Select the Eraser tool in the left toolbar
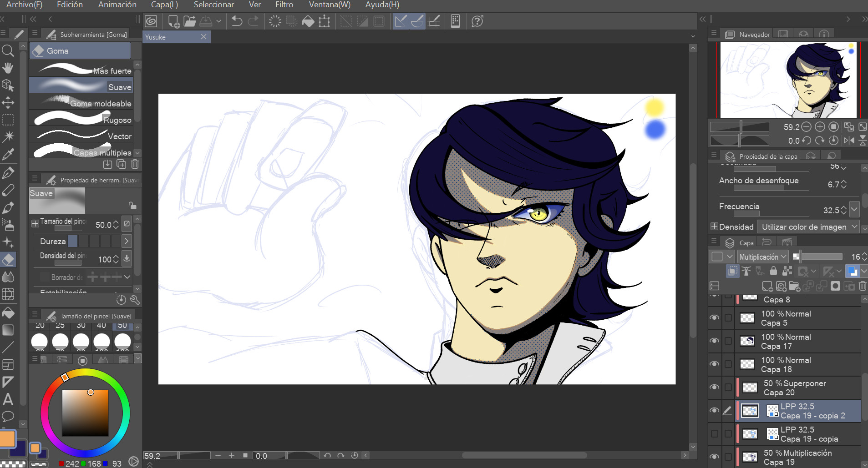The height and width of the screenshot is (468, 868). tap(8, 260)
